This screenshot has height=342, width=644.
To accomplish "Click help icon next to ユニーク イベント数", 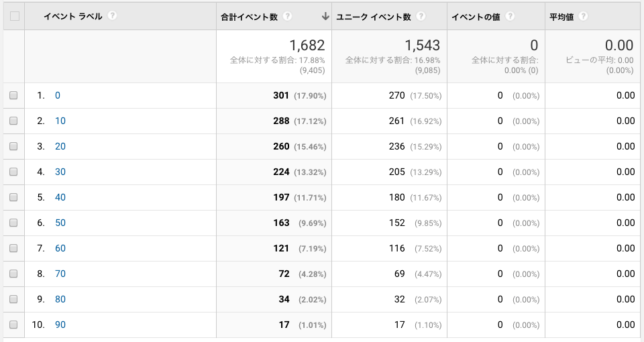I will (x=421, y=16).
